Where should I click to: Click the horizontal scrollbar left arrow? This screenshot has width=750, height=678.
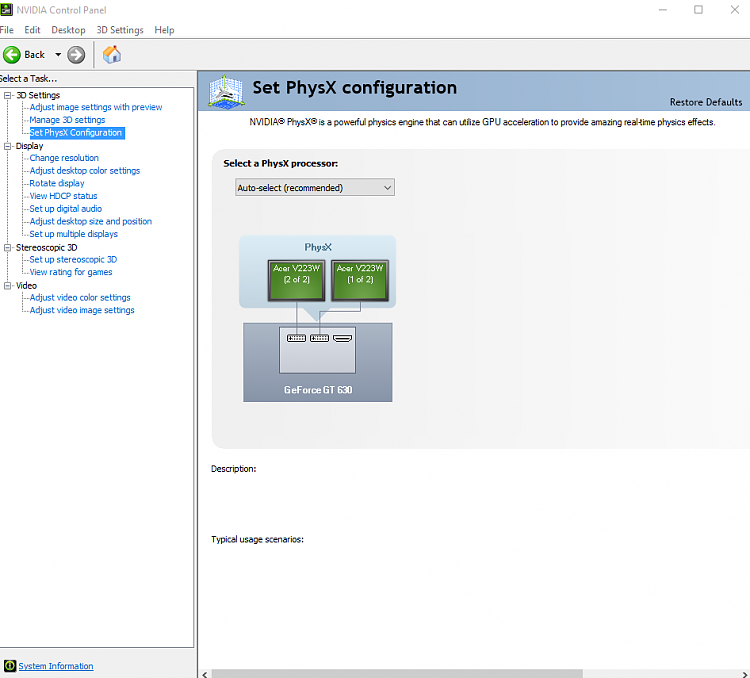[x=205, y=674]
